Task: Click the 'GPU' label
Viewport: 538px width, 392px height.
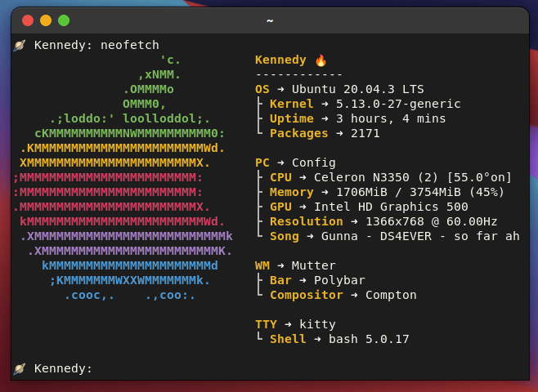Action: coord(280,207)
